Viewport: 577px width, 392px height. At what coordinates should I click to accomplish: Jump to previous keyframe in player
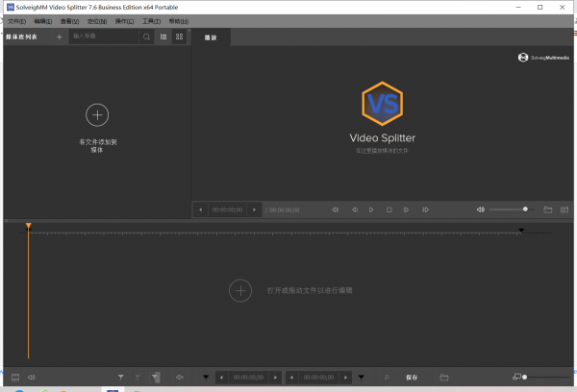point(335,209)
